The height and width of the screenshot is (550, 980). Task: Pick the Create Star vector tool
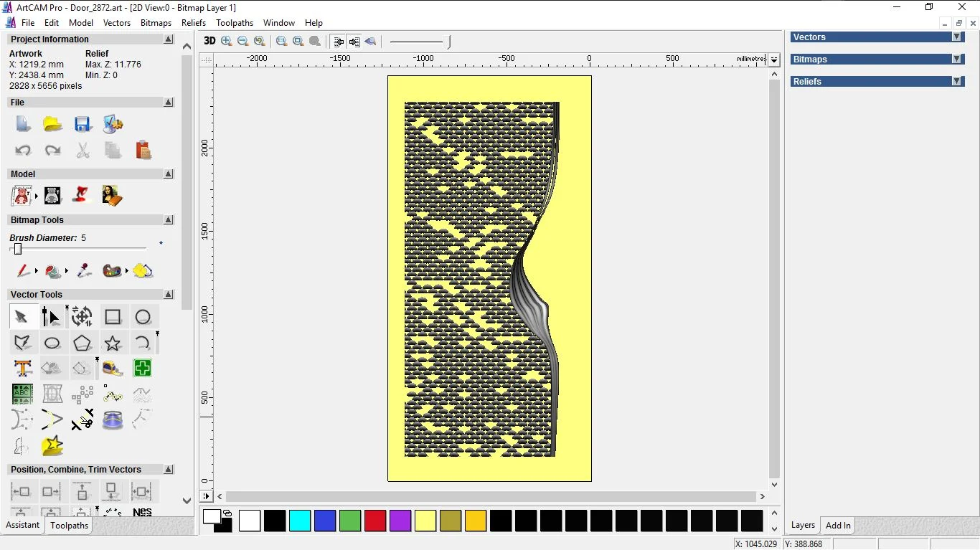(x=113, y=343)
